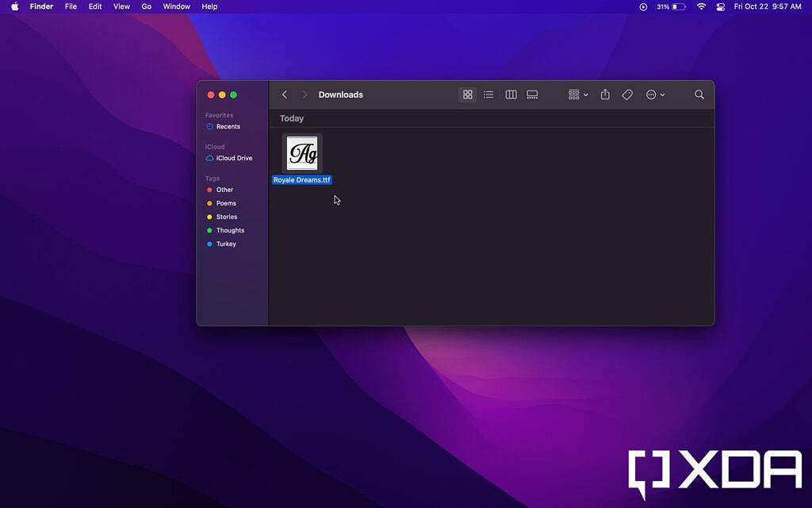Open the tags editor icon
The image size is (812, 508).
coord(626,94)
